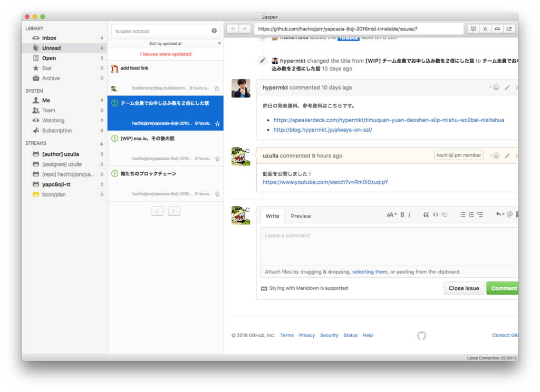Open the blog.hypermkt.jp always-on-ssl link
This screenshot has height=392, width=540.
coord(323,130)
